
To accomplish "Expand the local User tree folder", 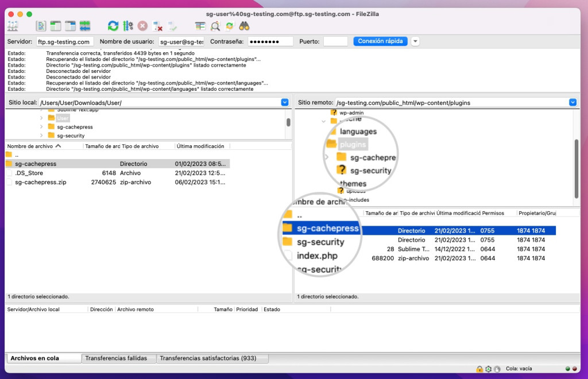I will tap(41, 118).
